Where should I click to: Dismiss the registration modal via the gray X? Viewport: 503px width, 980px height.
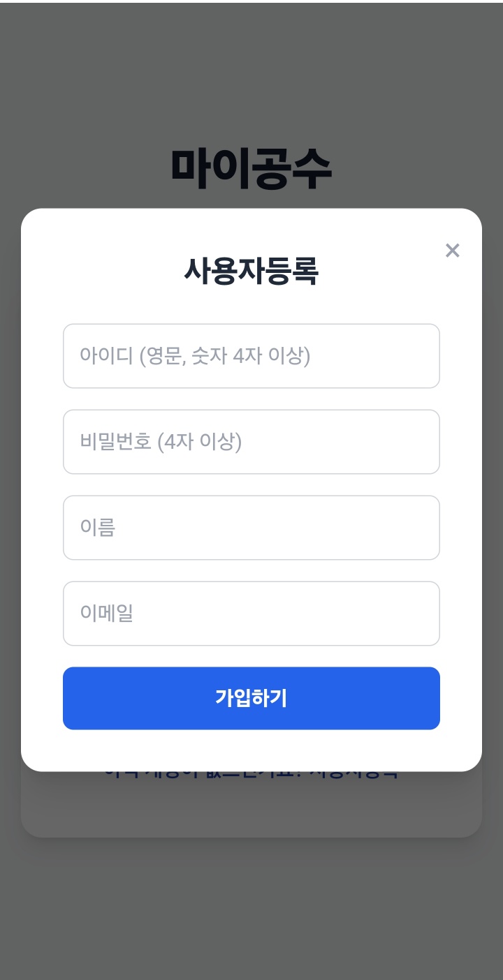[453, 251]
